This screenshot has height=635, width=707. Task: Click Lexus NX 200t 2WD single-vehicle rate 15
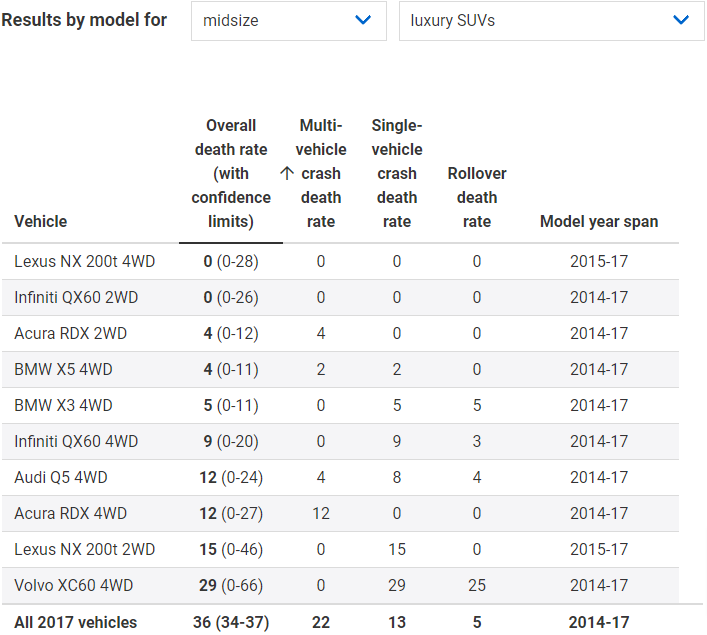pos(397,550)
